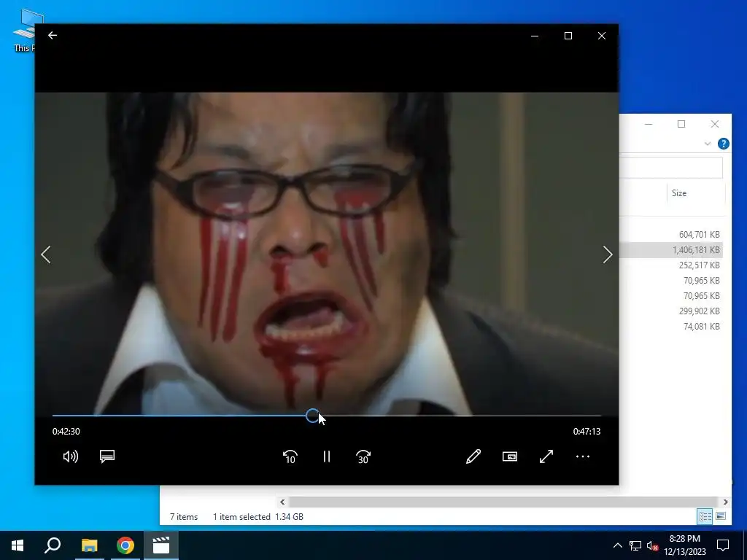747x560 pixels.
Task: Click the elapsed time 0:42:30
Action: [x=66, y=432]
